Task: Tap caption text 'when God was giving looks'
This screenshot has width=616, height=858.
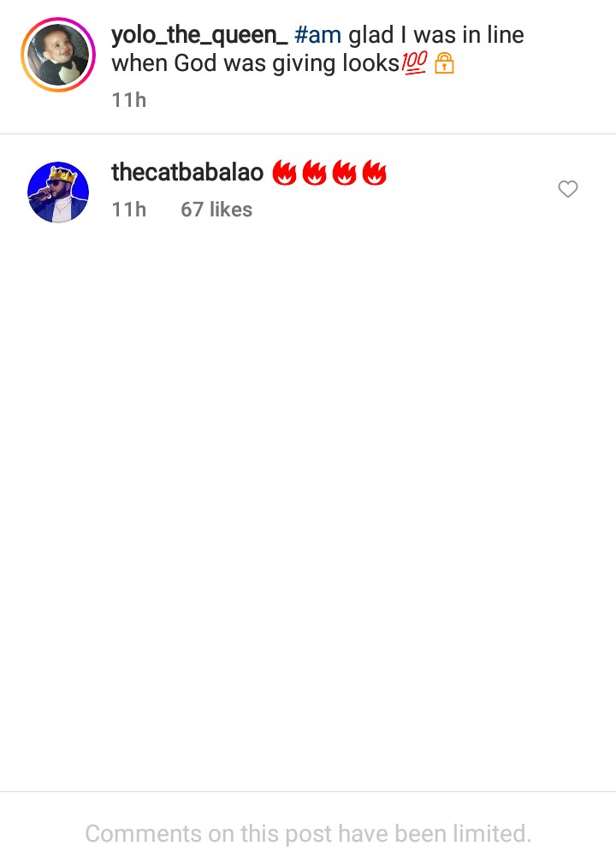Action: point(256,63)
